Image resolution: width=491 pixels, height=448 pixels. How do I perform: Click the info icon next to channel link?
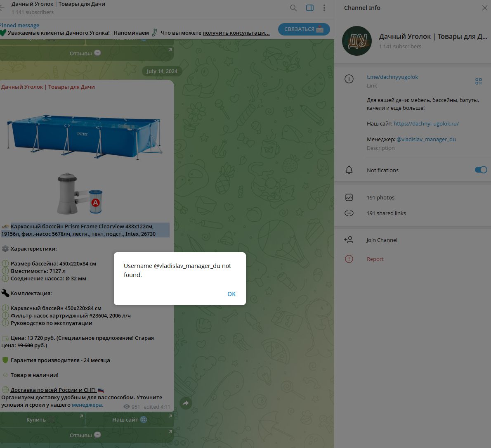point(349,79)
